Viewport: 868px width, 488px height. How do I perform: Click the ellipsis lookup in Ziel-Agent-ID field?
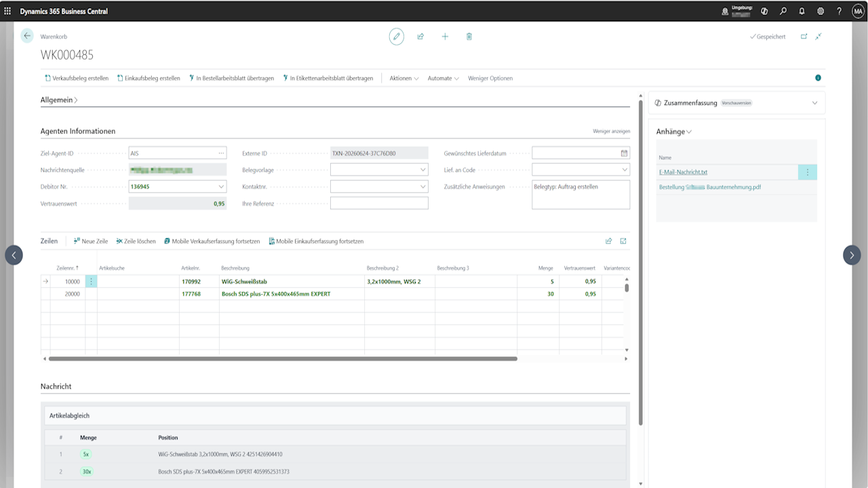(x=221, y=153)
